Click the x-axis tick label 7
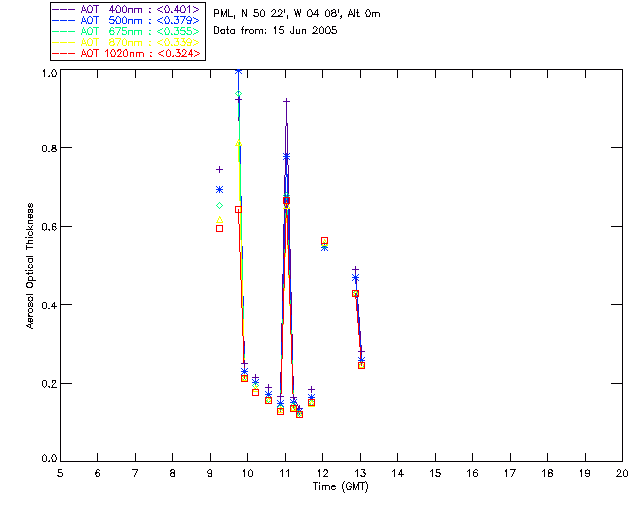Viewport: 640px width, 512px height. pos(135,473)
